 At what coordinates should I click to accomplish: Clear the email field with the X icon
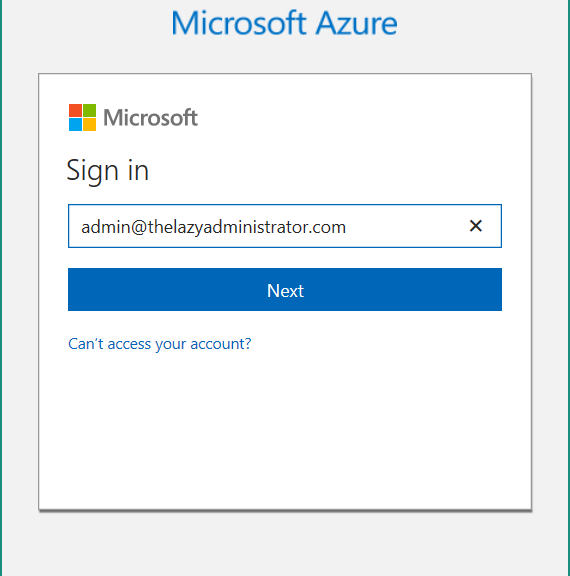point(476,226)
